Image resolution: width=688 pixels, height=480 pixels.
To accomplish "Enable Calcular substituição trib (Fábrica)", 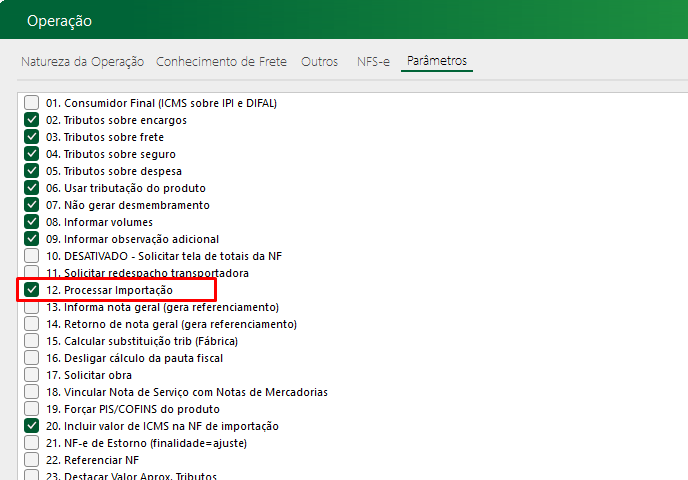I will tap(32, 341).
